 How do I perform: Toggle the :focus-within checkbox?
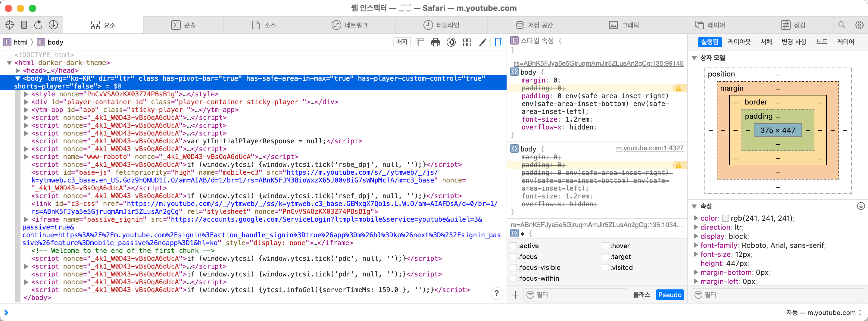tap(513, 278)
